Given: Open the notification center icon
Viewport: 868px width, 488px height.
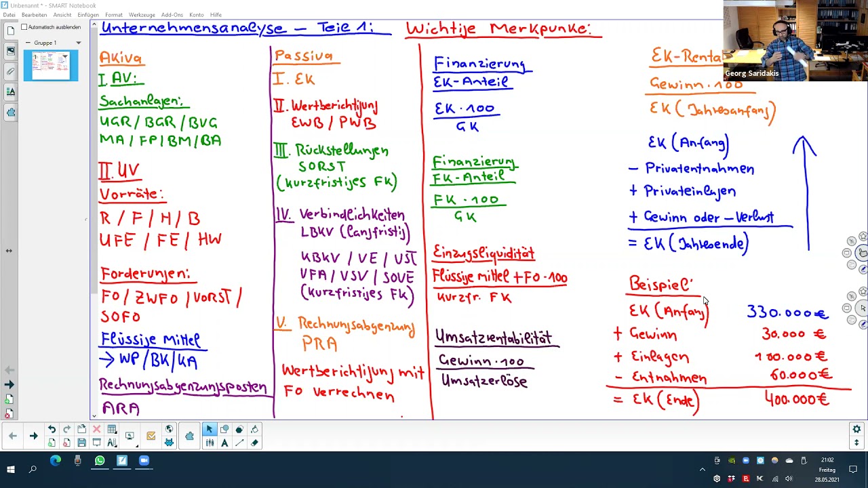Looking at the screenshot, I should point(853,469).
